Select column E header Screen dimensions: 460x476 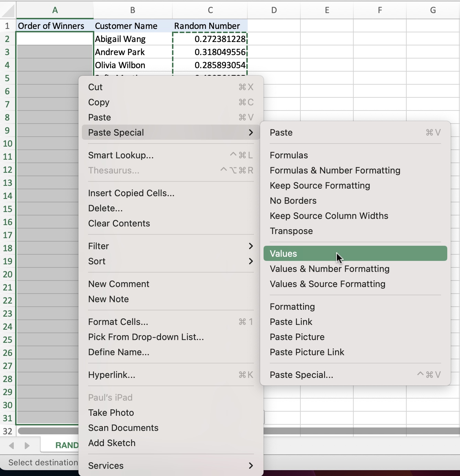[327, 10]
